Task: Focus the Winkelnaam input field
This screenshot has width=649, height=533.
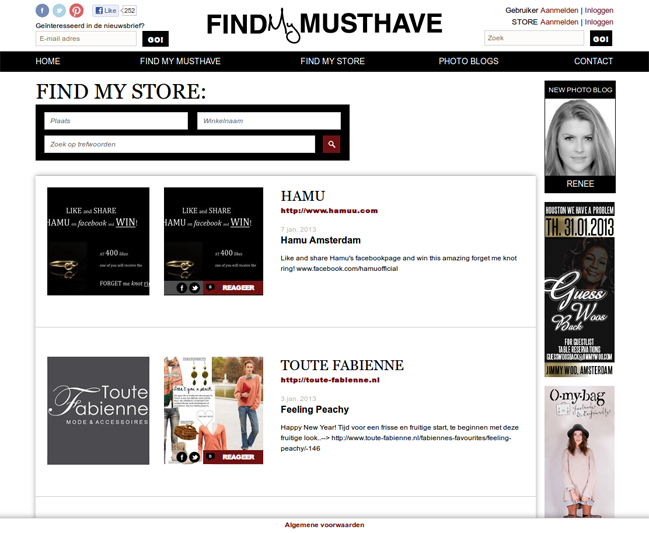Action: (269, 121)
